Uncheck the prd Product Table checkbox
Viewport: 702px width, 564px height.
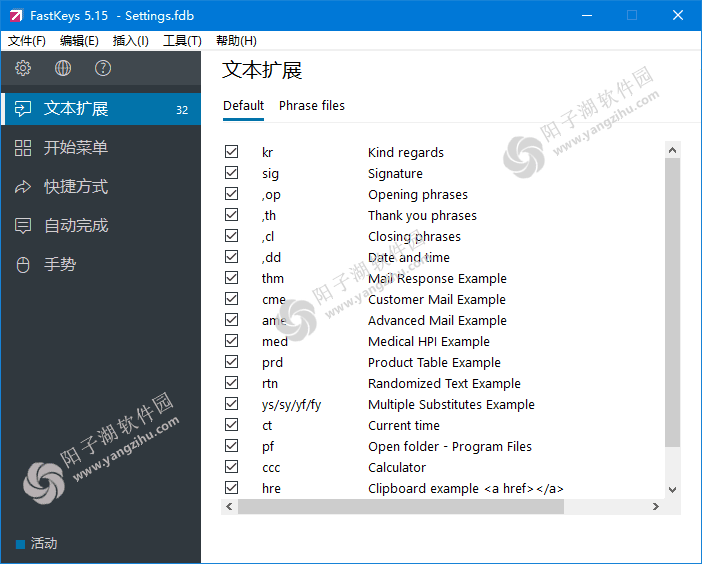click(x=231, y=362)
